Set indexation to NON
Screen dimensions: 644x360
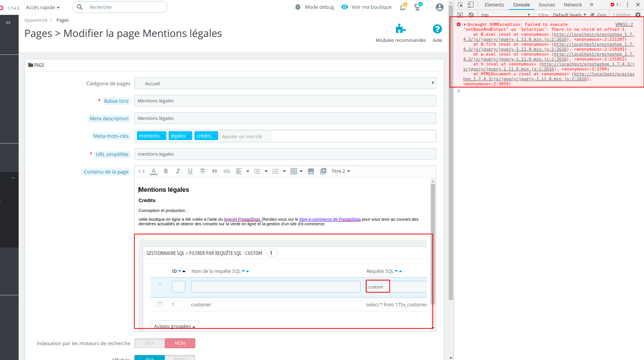point(180,343)
